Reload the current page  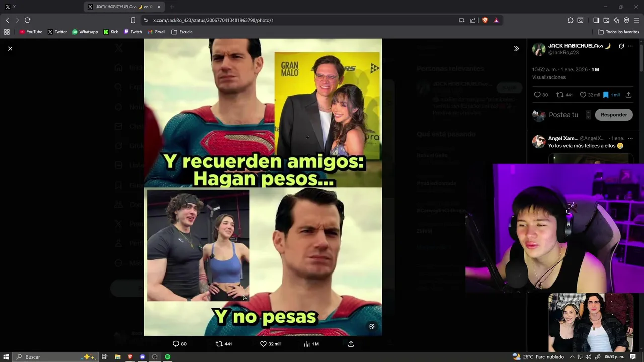(27, 20)
